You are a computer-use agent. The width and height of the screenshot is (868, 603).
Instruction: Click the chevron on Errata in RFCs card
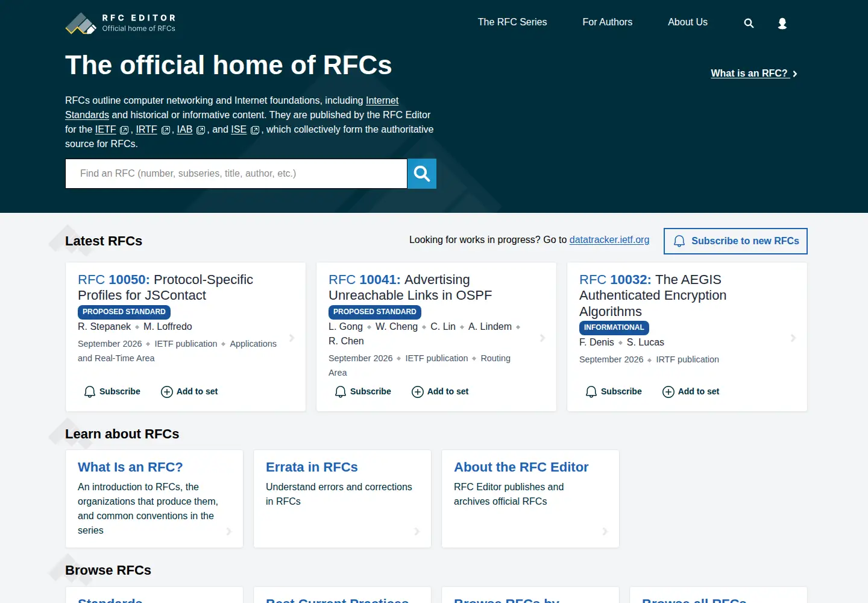tap(417, 531)
